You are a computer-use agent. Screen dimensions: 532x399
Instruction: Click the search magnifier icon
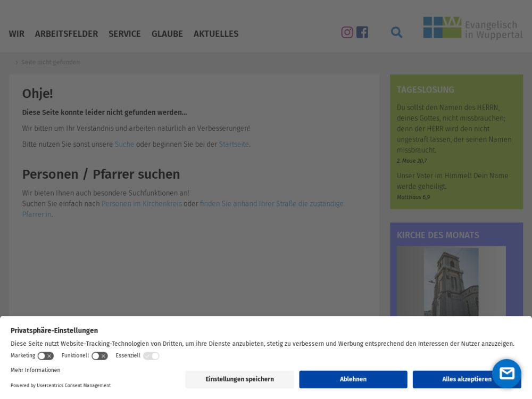pyautogui.click(x=396, y=32)
